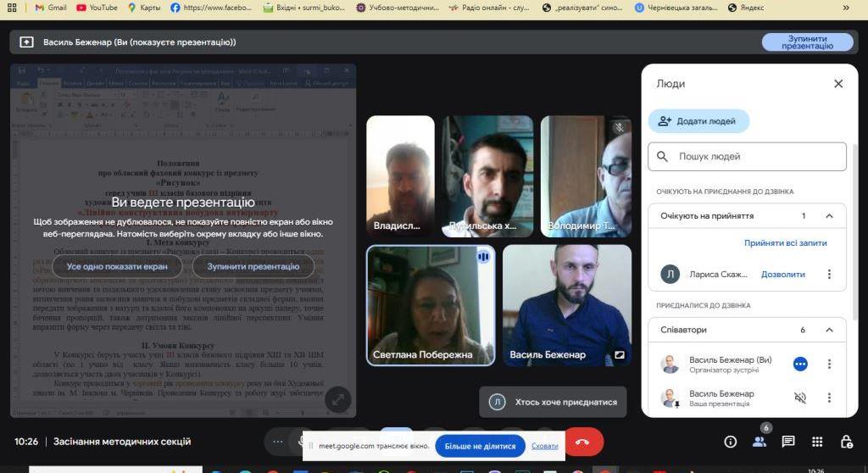
Task: Collapse the Очікують на прийняття section
Action: pos(829,216)
